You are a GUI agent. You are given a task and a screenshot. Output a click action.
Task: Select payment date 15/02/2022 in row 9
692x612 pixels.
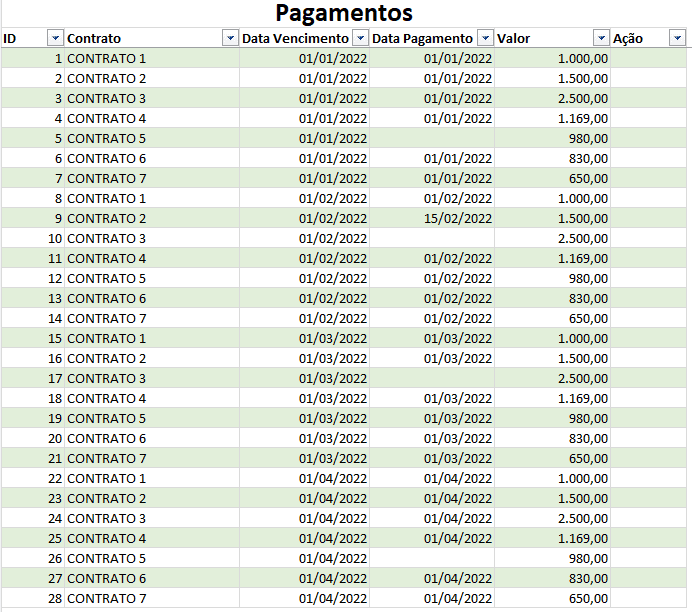click(432, 218)
